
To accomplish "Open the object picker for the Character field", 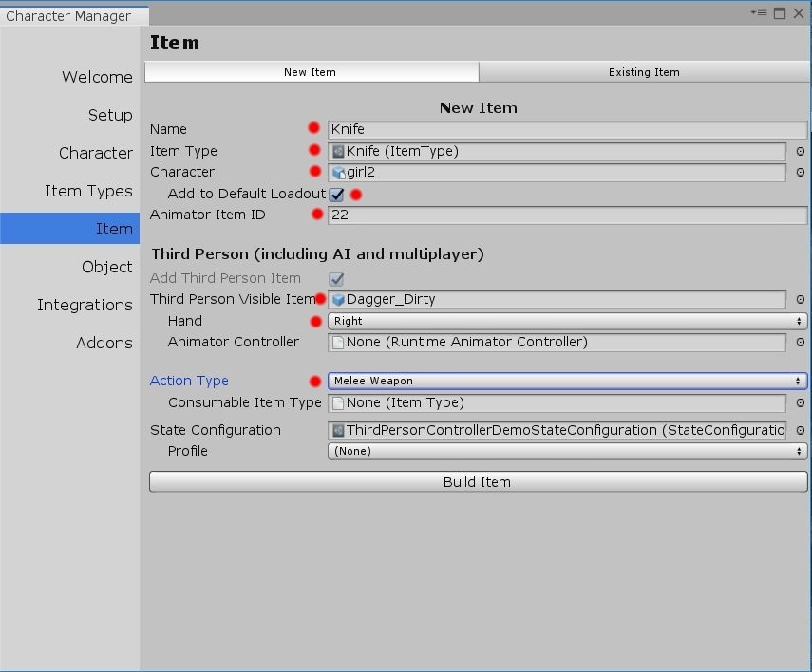I will 800,173.
